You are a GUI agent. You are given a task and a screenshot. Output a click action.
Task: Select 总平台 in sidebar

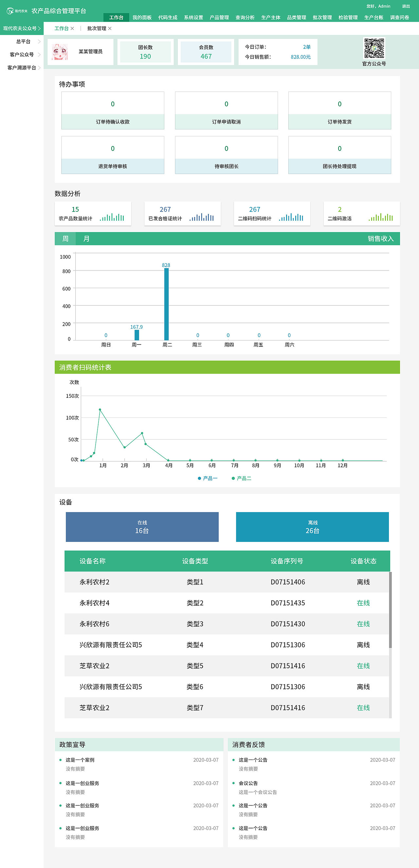23,42
